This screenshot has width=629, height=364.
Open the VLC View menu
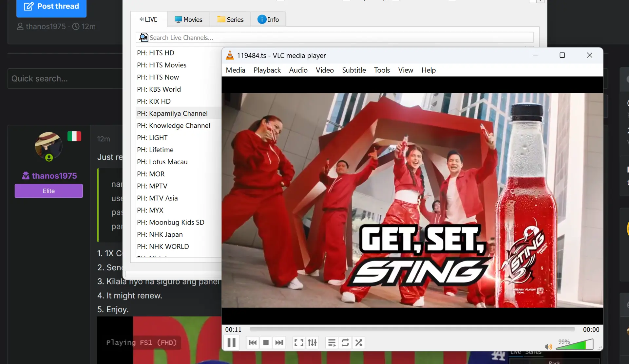coord(406,70)
